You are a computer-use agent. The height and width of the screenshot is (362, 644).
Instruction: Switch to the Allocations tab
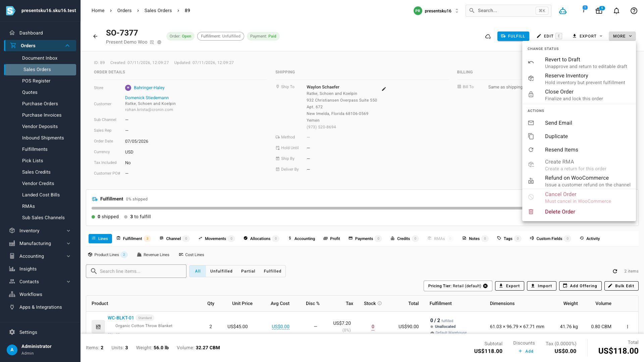(x=261, y=239)
